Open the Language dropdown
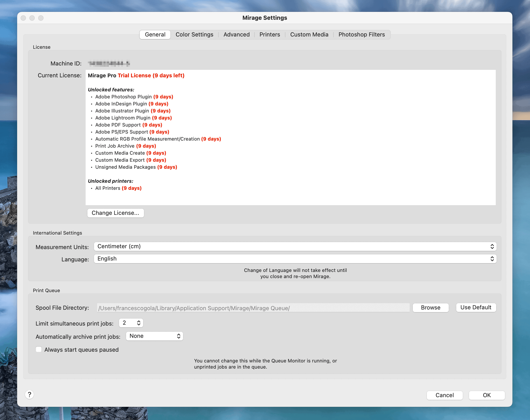Screen dimensions: 530x420 click(x=295, y=259)
